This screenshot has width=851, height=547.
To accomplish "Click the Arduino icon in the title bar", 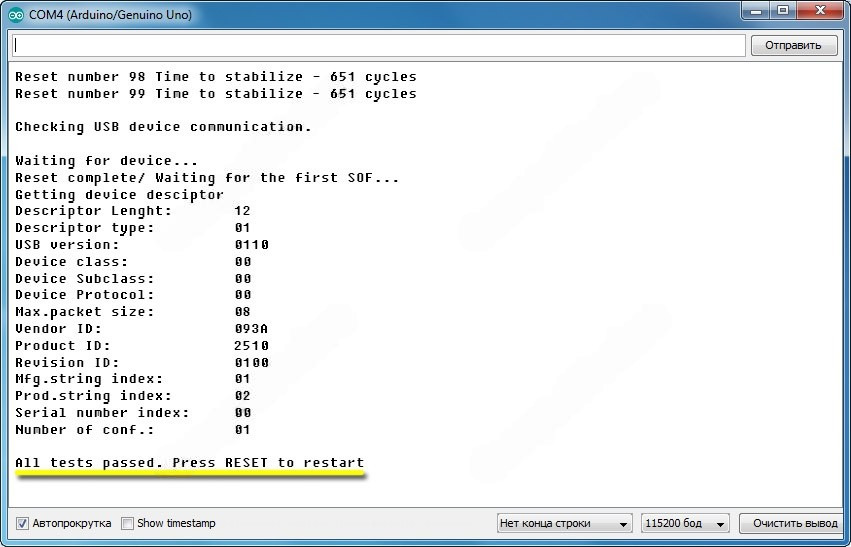I will 16,14.
